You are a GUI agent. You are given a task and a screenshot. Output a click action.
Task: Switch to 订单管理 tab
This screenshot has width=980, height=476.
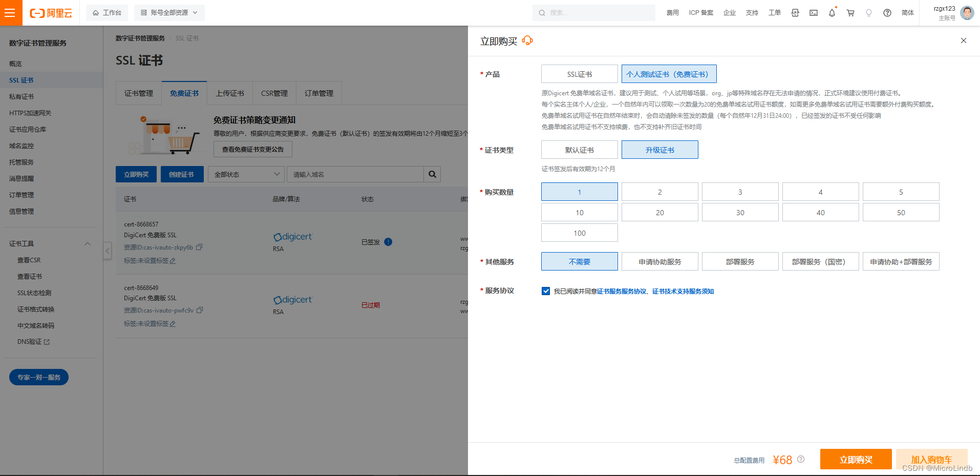click(x=319, y=93)
